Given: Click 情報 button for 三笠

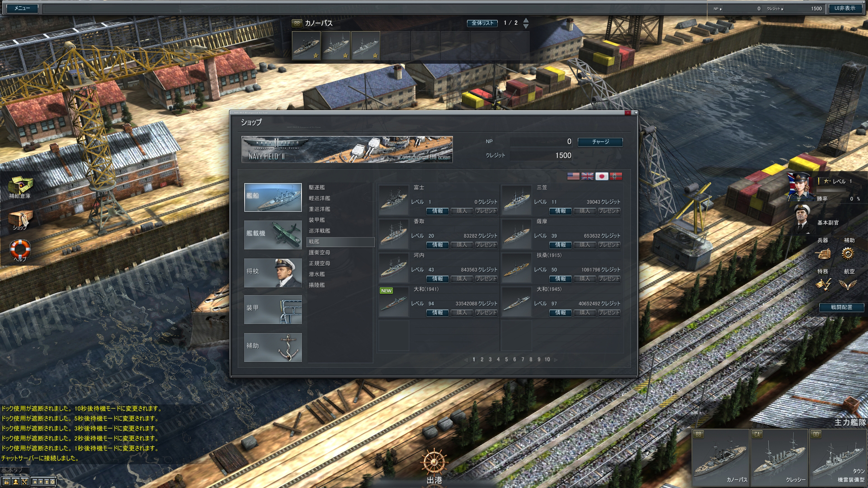Looking at the screenshot, I should pos(560,211).
